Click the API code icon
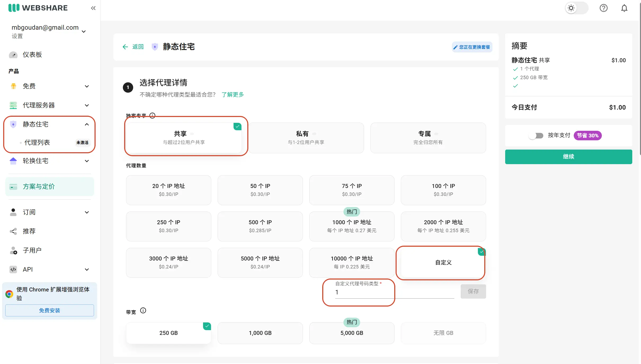641x364 pixels. click(x=13, y=269)
